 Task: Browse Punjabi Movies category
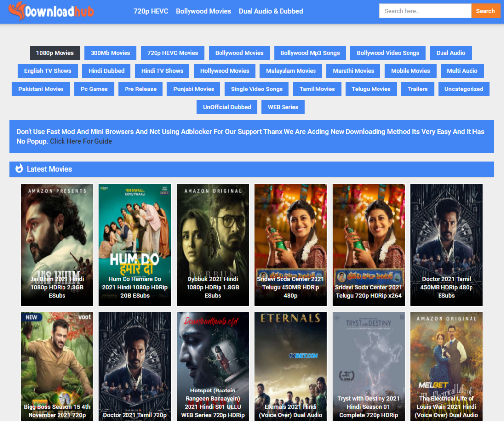pos(193,89)
